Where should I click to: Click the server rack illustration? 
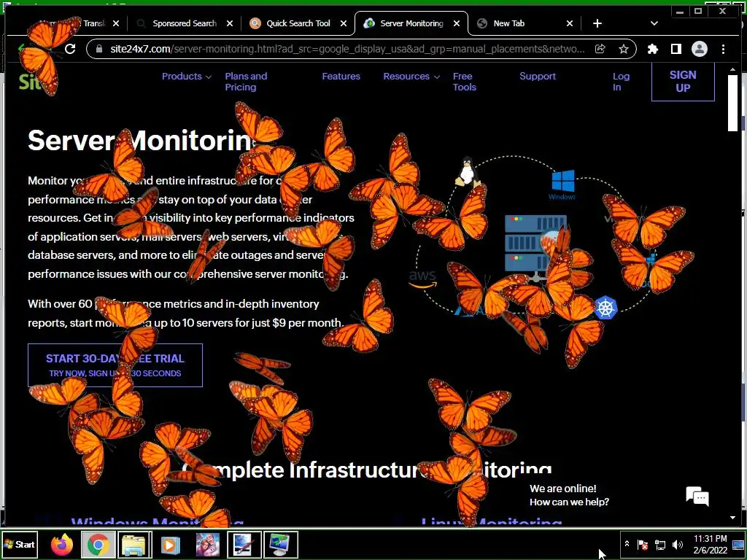pos(535,246)
